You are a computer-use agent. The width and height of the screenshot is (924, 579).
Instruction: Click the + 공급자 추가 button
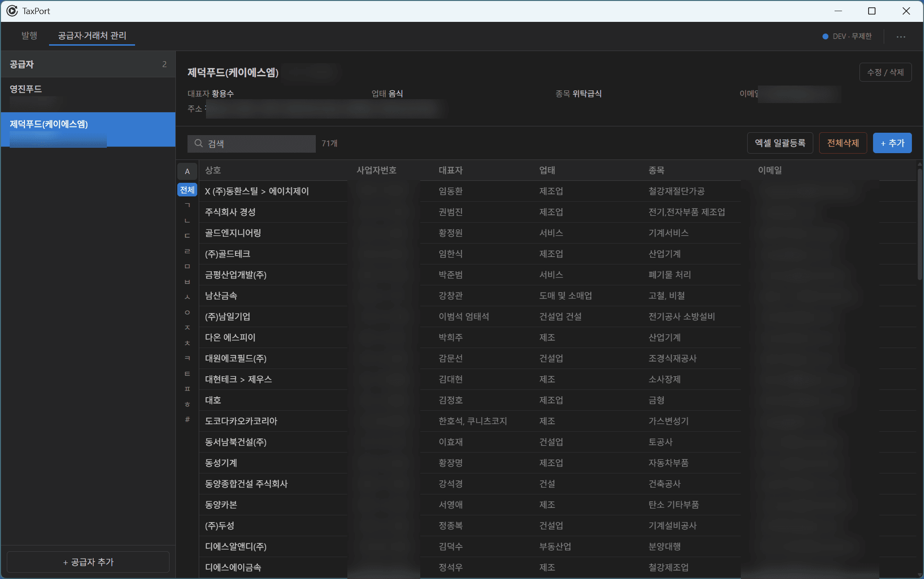(88, 562)
